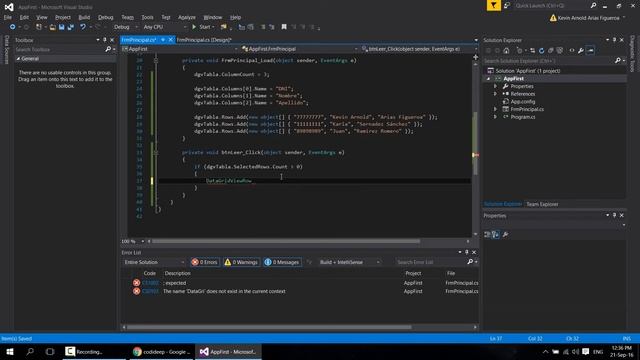
Task: Click the auto-hide pin on Error List
Action: point(467,252)
